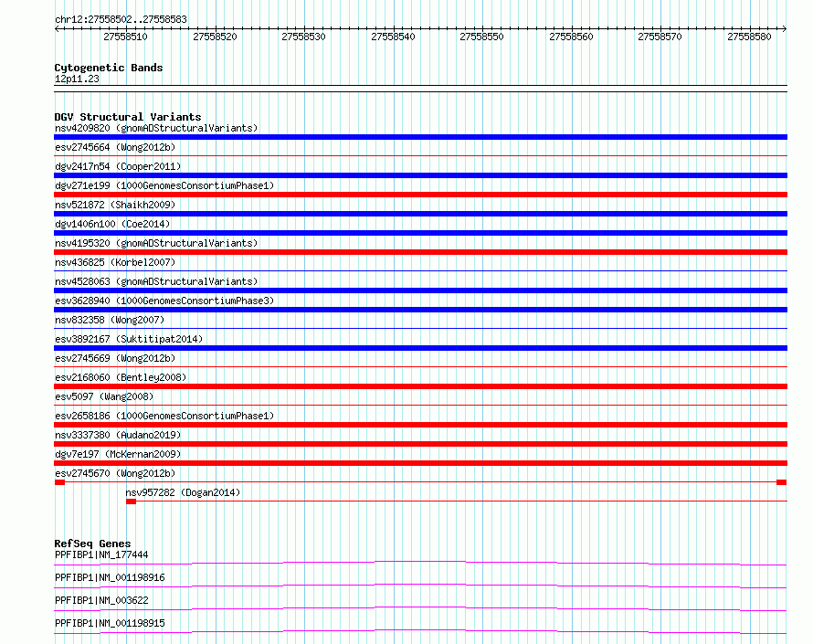This screenshot has width=813, height=644.
Task: Open variant dgv1406n100 (Coe2014)
Action: [112, 224]
